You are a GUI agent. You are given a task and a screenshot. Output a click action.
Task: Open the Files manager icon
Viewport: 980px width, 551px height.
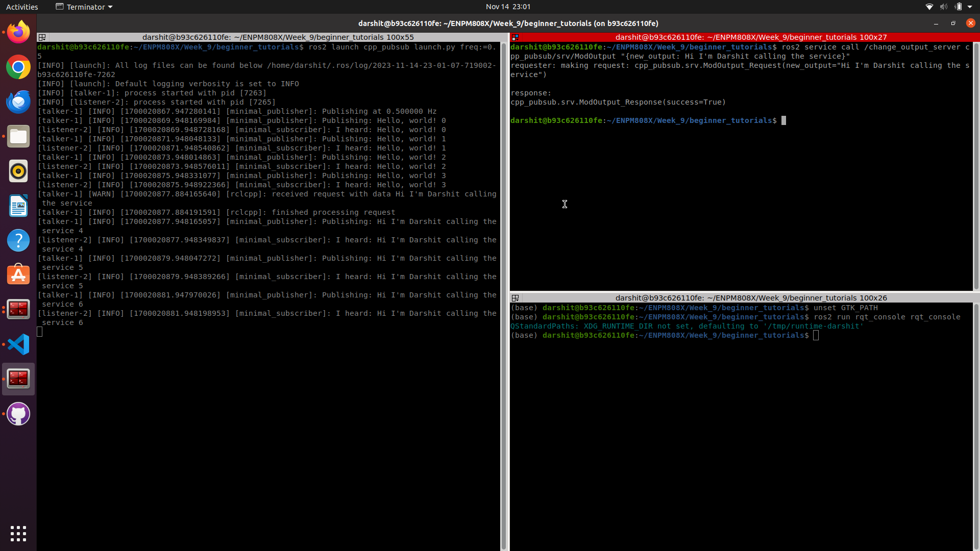tap(18, 137)
